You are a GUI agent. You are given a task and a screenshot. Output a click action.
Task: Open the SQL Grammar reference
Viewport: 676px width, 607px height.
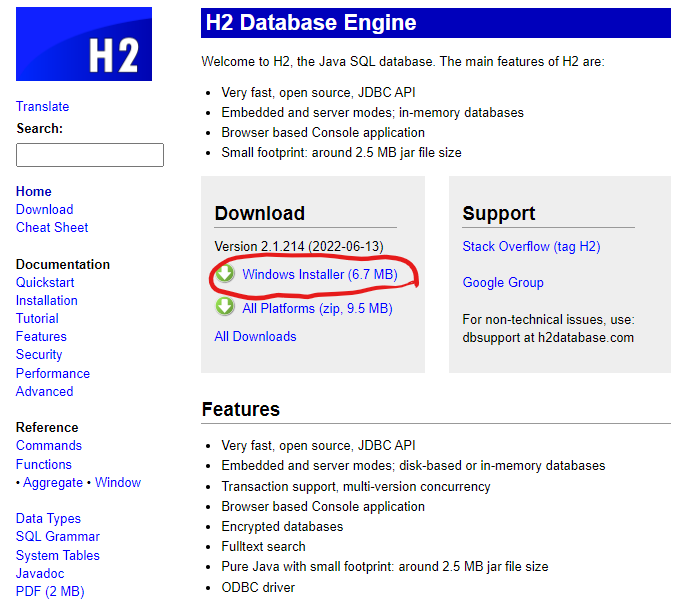(58, 537)
